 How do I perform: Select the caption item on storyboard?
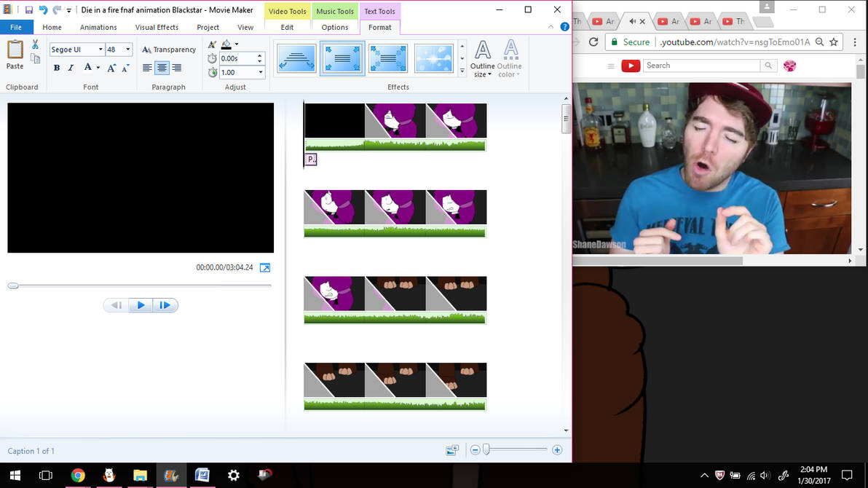click(310, 160)
